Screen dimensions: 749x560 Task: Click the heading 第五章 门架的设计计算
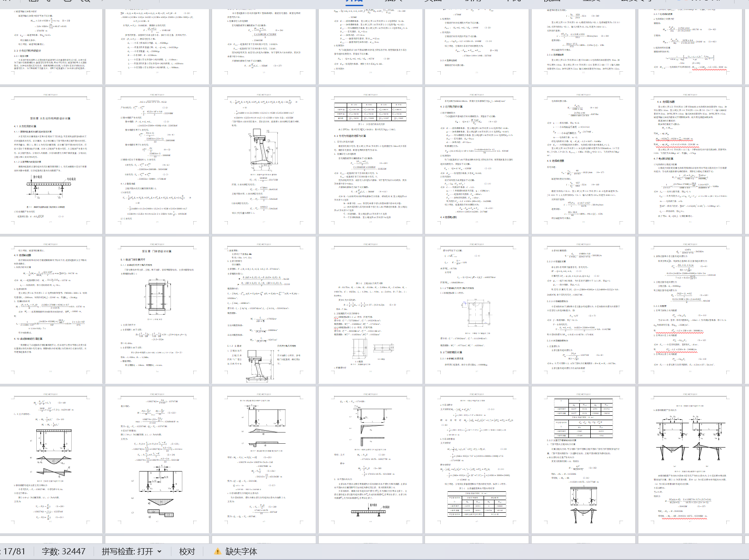pos(157,251)
